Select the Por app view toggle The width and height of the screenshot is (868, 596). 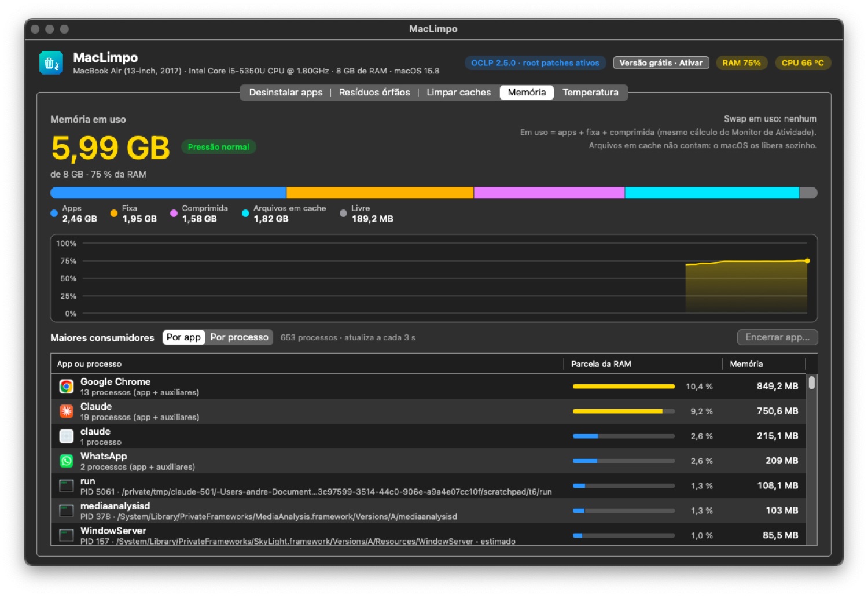pos(183,337)
